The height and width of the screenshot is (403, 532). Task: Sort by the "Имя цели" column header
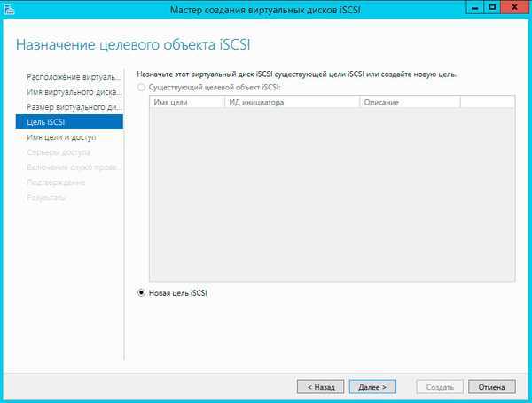tap(187, 102)
